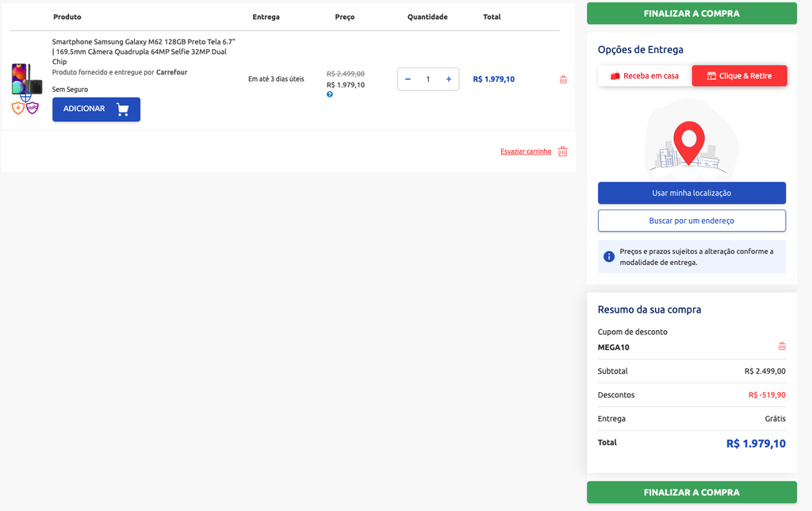
Task: Click the Em até 3 dias úteis text
Action: click(276, 79)
